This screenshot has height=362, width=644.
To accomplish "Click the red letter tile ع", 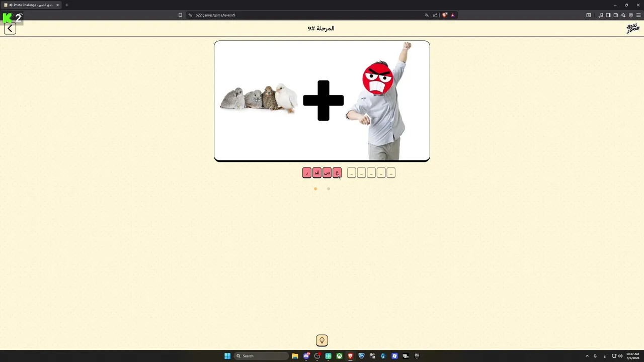I will [x=337, y=173].
